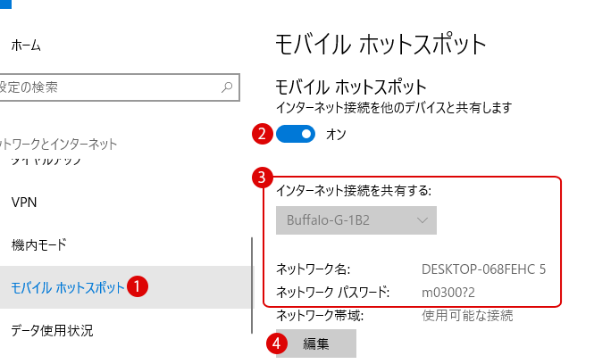
Task: Click the red badge numbered 1
Action: (x=138, y=286)
